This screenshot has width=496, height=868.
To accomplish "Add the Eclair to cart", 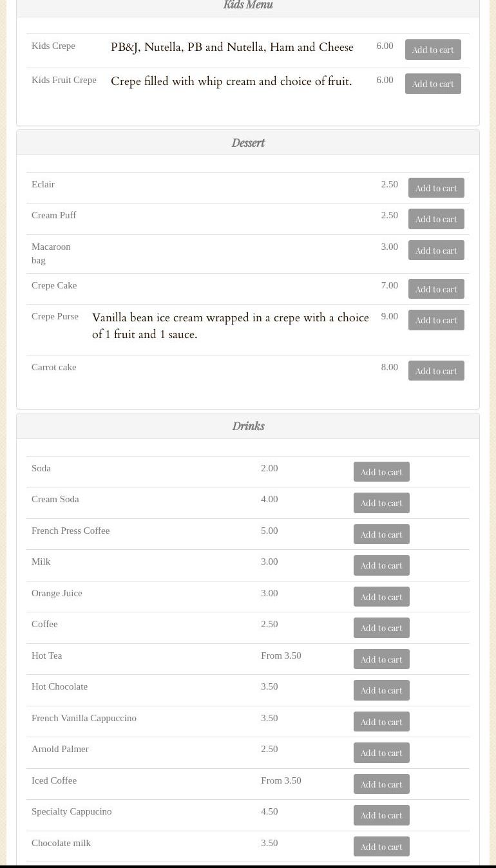I will coord(436,188).
